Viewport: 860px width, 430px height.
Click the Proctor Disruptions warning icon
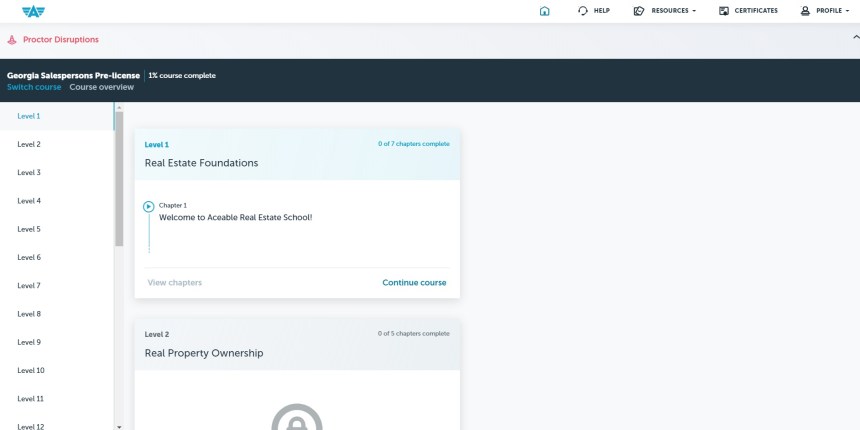[x=12, y=39]
